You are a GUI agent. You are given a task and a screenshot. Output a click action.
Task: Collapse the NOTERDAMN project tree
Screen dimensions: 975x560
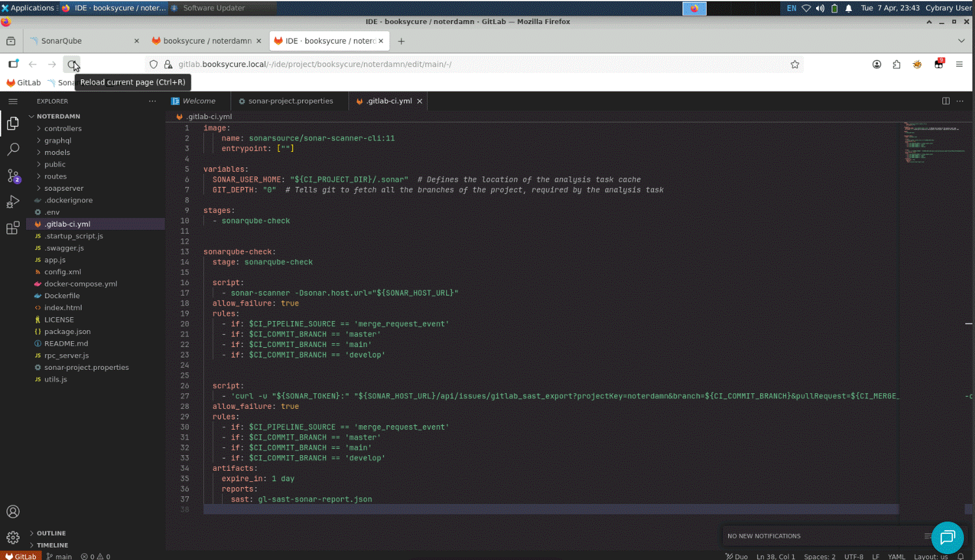(58, 117)
